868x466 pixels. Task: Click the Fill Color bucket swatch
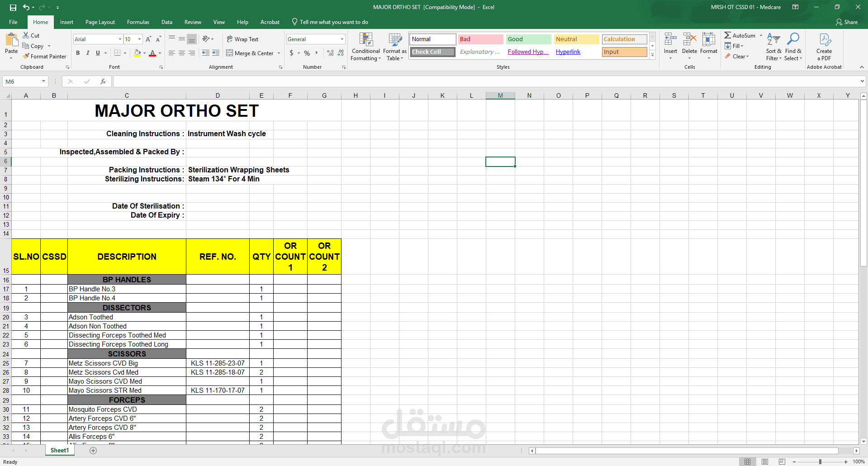(138, 53)
